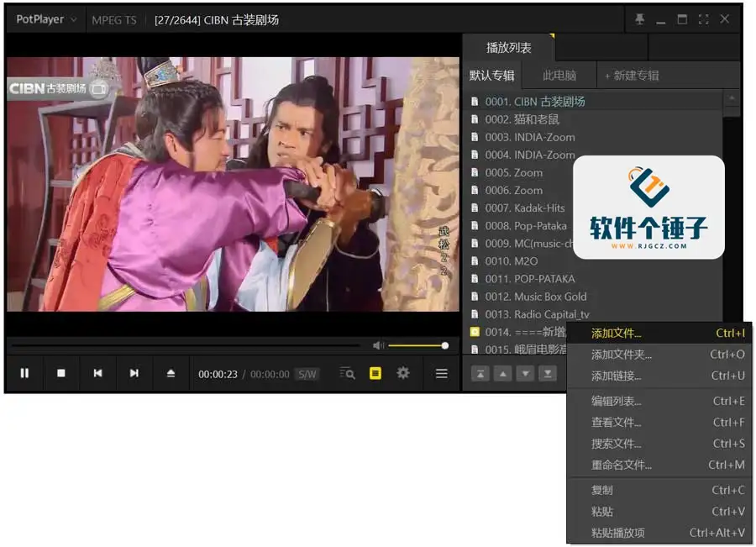Click the yellow icon beside item 0014

[475, 332]
